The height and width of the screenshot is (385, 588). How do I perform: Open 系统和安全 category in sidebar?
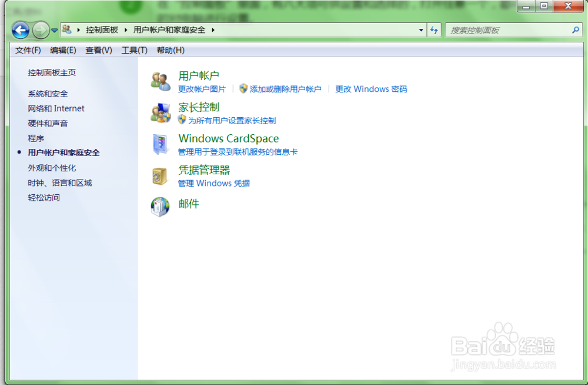point(48,94)
